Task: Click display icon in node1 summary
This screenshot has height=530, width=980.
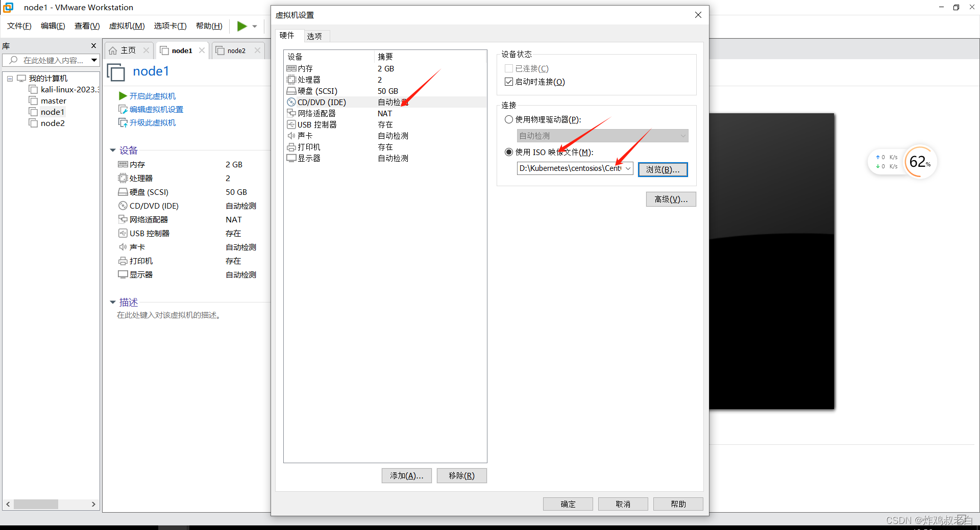Action: (x=123, y=274)
